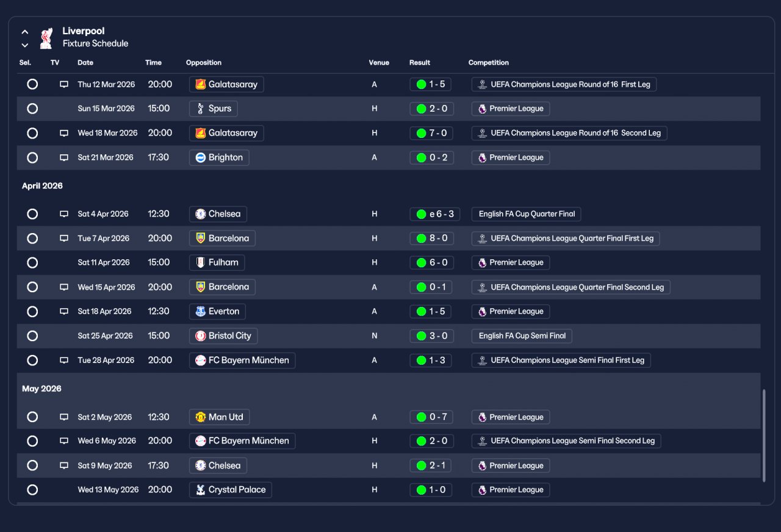Image resolution: width=781 pixels, height=532 pixels.
Task: Click the TV column header
Action: tap(55, 63)
